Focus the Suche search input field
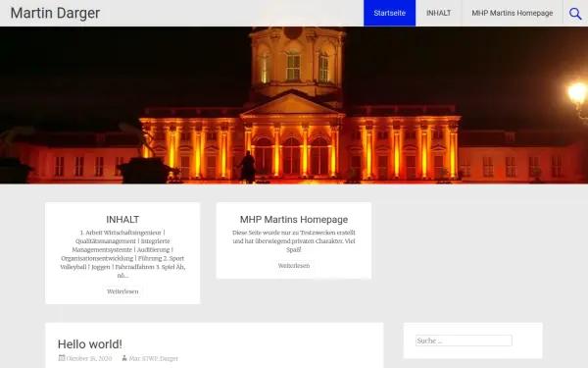 (464, 341)
